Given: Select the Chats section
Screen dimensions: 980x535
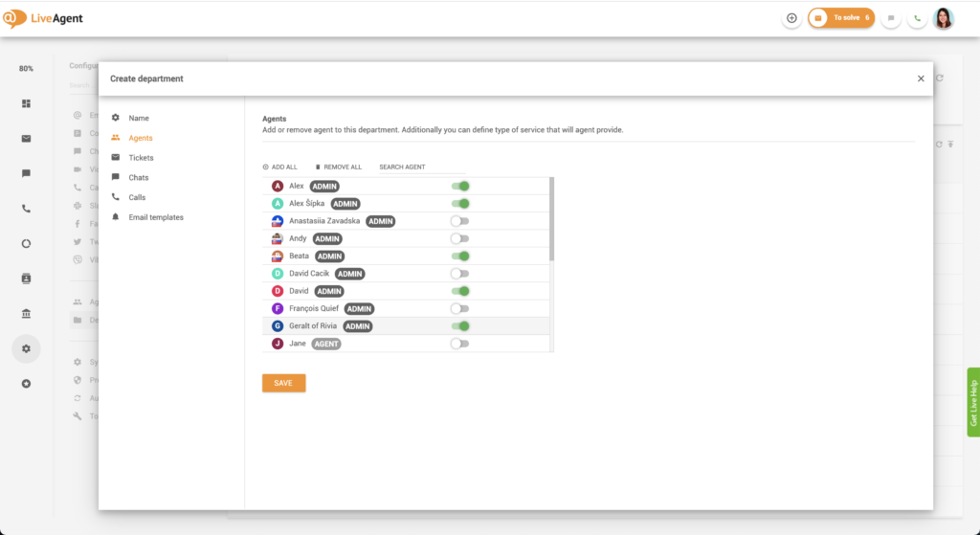Looking at the screenshot, I should click(x=139, y=178).
